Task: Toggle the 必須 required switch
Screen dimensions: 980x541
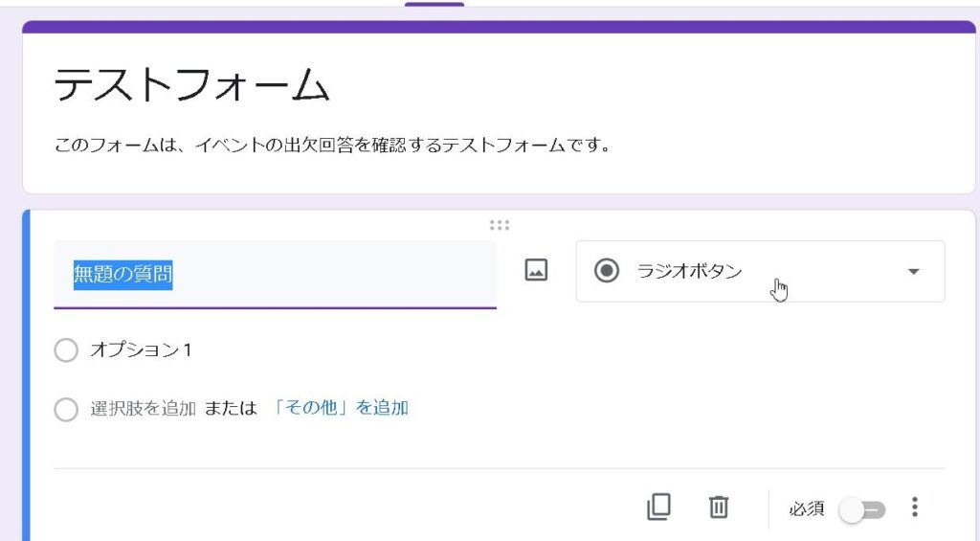Action: [862, 509]
